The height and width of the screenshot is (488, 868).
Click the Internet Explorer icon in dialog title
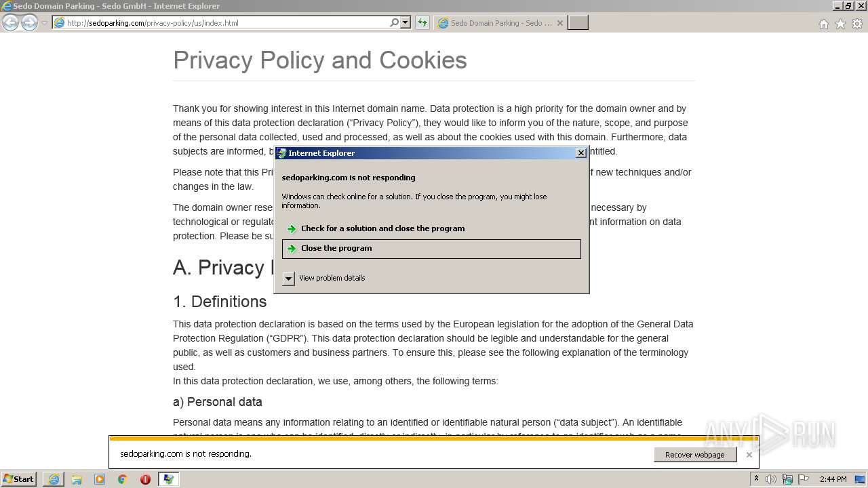(281, 153)
